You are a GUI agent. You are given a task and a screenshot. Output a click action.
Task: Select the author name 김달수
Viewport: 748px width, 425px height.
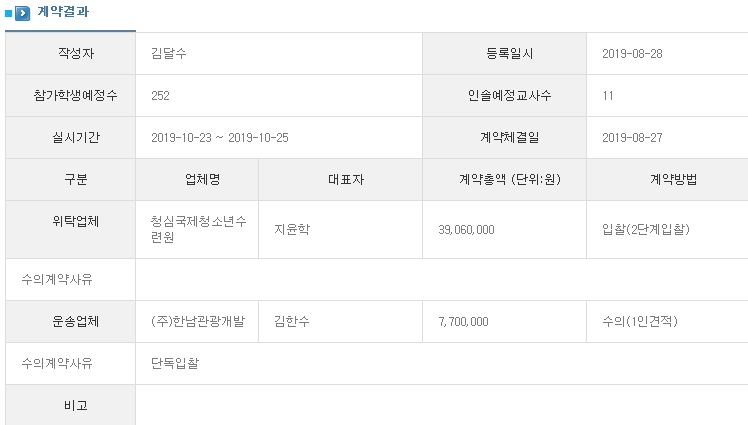(168, 54)
